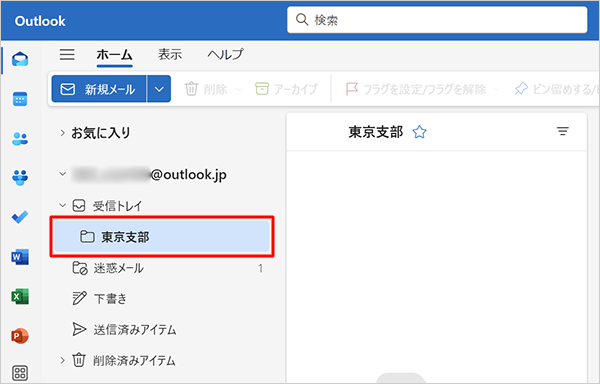
Task: Switch to the 表示 tab
Action: 170,54
